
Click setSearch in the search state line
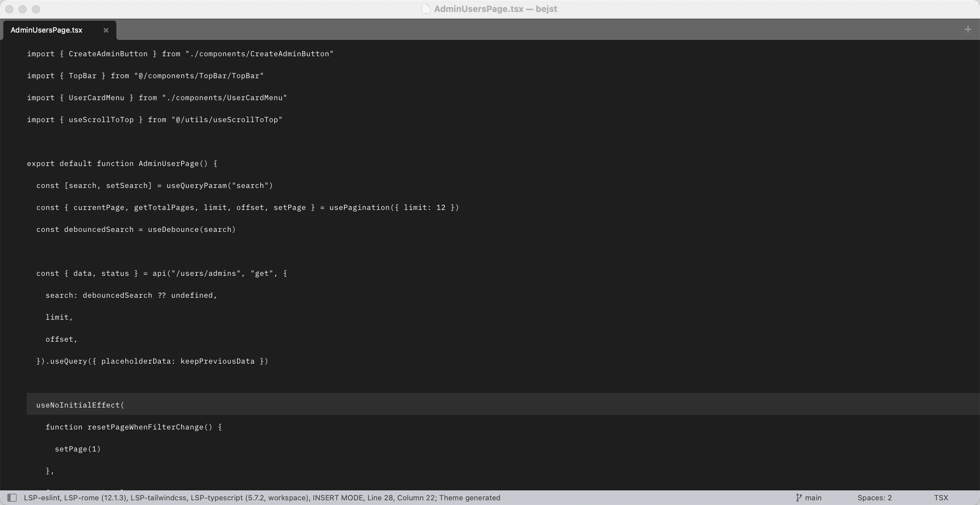(127, 186)
